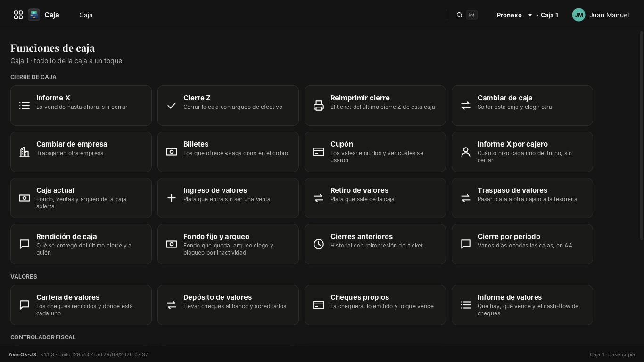
Task: Click the banknote icon on Billetes
Action: 172,152
